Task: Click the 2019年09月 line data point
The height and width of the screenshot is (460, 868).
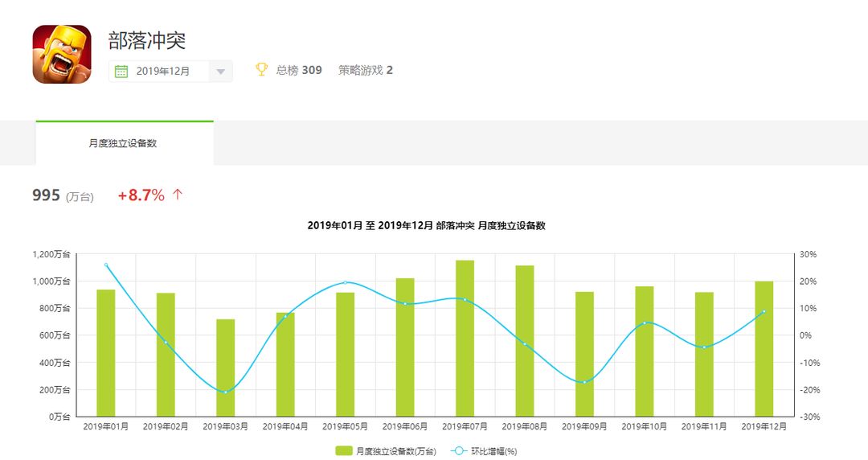Action: [x=584, y=382]
